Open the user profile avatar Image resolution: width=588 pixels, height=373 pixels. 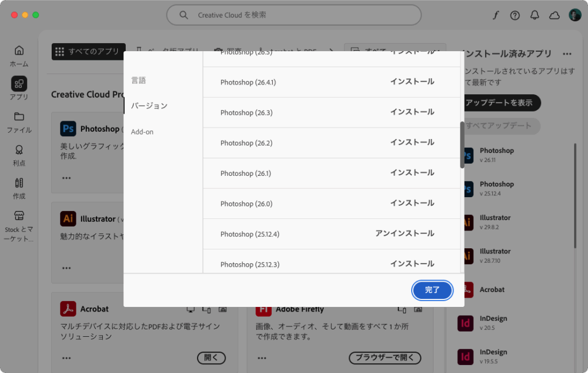575,16
